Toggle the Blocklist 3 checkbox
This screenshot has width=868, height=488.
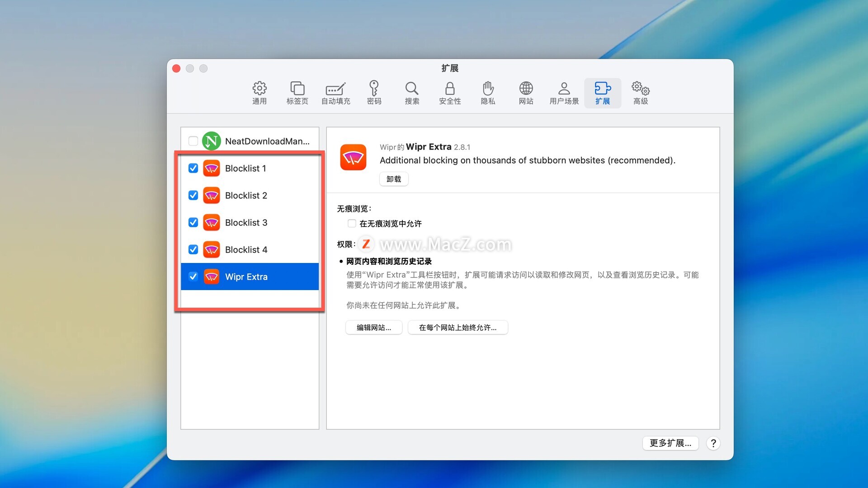(x=193, y=222)
